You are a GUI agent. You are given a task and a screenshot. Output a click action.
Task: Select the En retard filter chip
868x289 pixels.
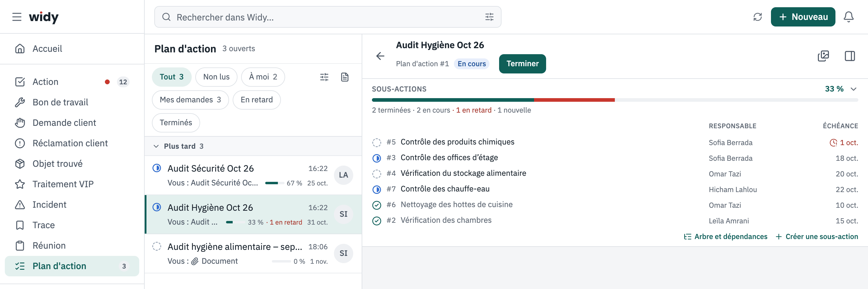[256, 100]
